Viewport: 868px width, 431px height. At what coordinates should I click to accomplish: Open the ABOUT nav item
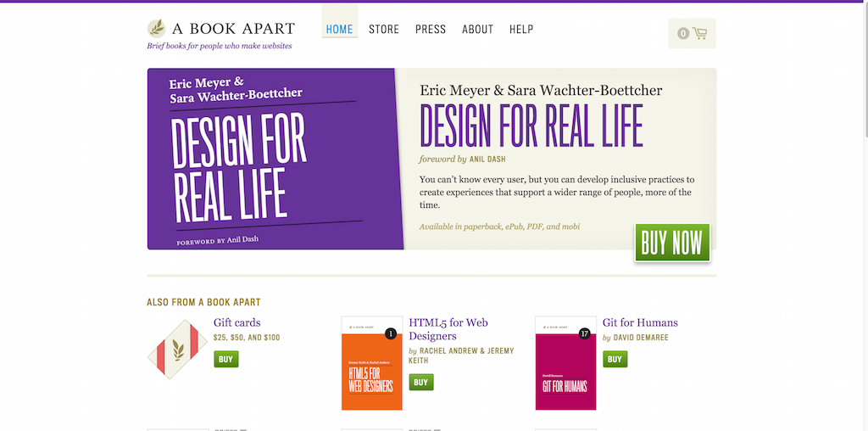[x=478, y=30]
